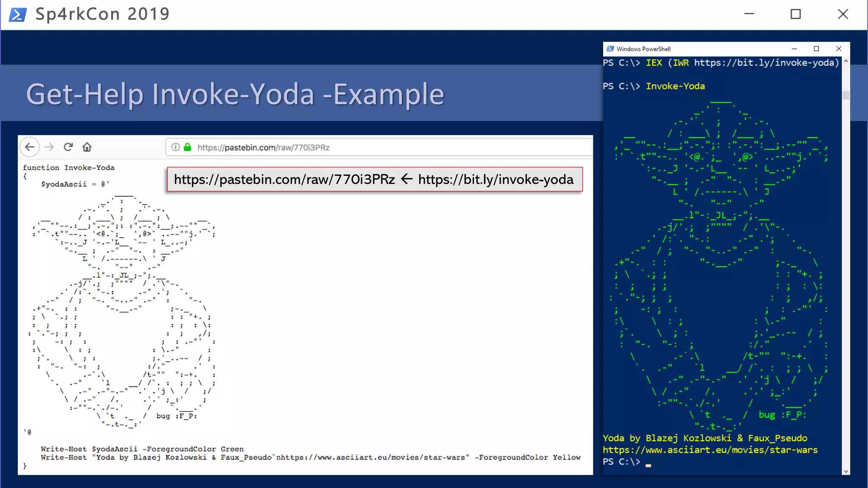Close the Sp4rkCon 2019 window
Image resolution: width=868 pixels, height=488 pixels.
[843, 14]
